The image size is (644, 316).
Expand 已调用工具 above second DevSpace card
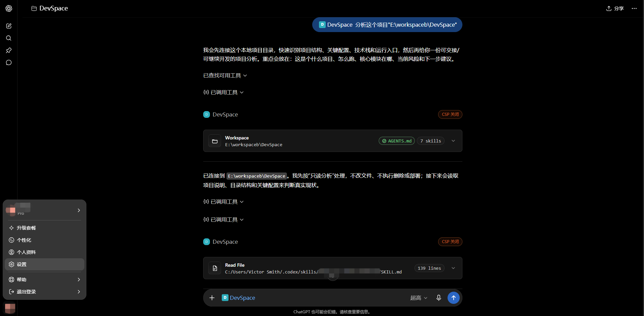coord(223,220)
